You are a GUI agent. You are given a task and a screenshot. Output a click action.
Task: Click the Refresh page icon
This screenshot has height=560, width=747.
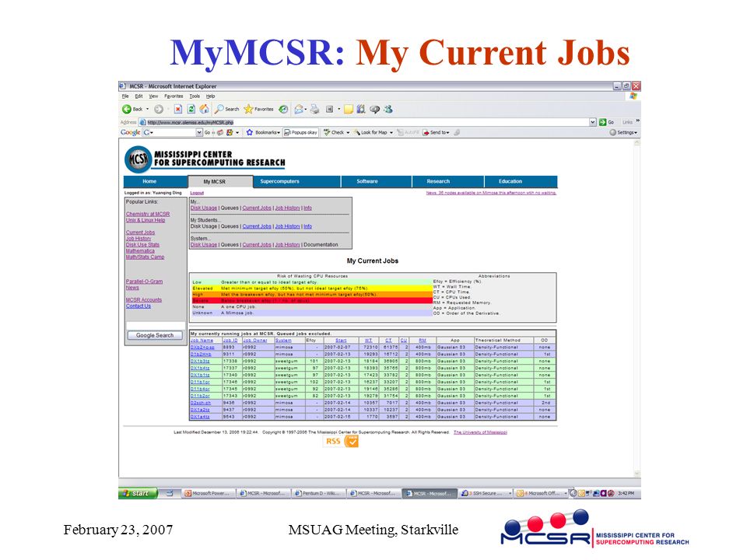[x=191, y=109]
